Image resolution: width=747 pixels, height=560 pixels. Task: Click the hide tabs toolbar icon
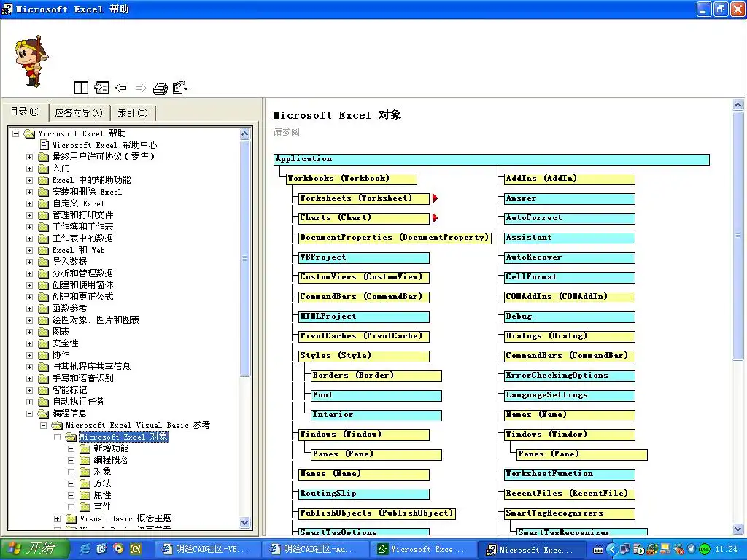point(101,87)
